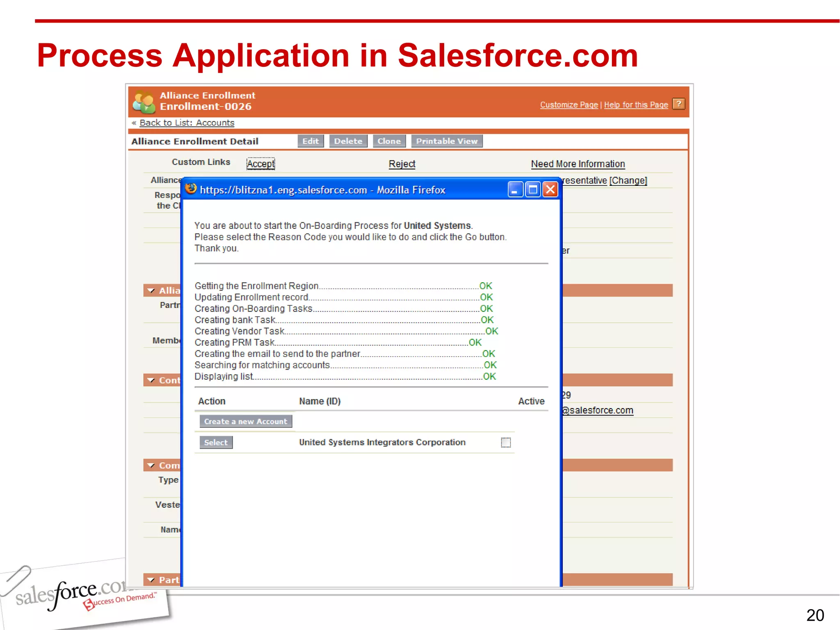Click the Accept custom link
This screenshot has width=840, height=630.
tap(261, 164)
